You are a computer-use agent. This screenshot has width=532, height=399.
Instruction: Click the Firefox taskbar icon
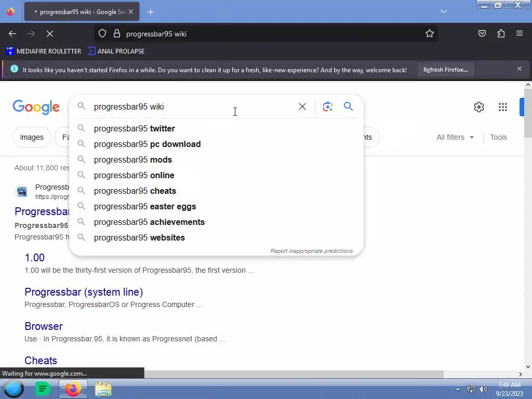point(73,389)
